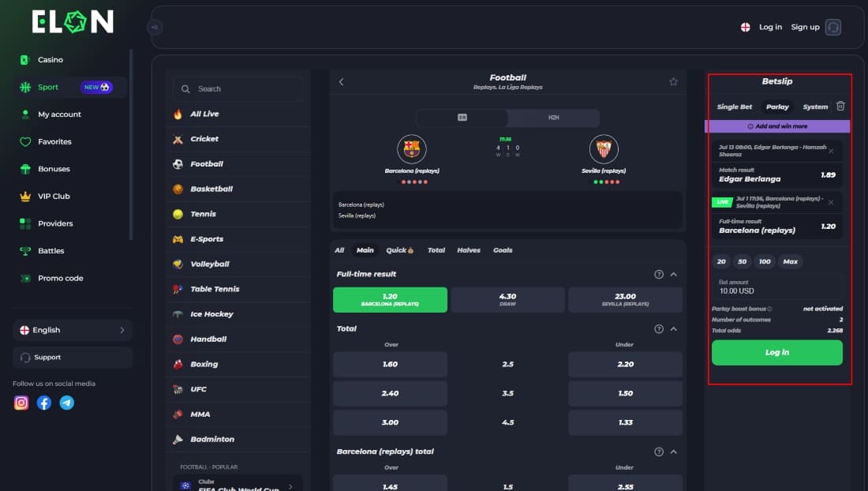Collapse the Full-time result section
The image size is (868, 491).
pyautogui.click(x=674, y=275)
